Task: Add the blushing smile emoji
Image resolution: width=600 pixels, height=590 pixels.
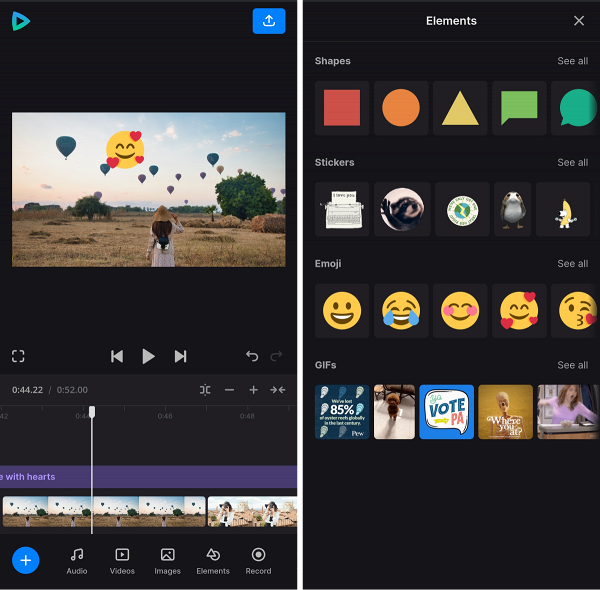Action: pos(460,311)
